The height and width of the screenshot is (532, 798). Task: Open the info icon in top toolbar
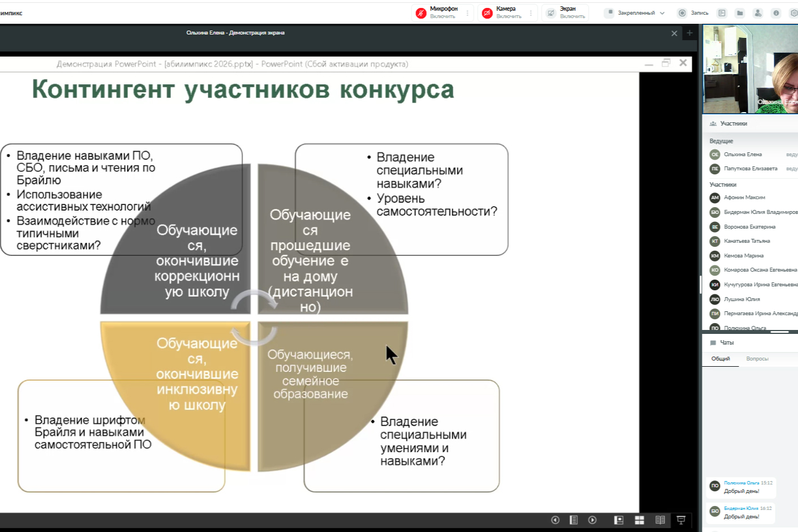(776, 13)
